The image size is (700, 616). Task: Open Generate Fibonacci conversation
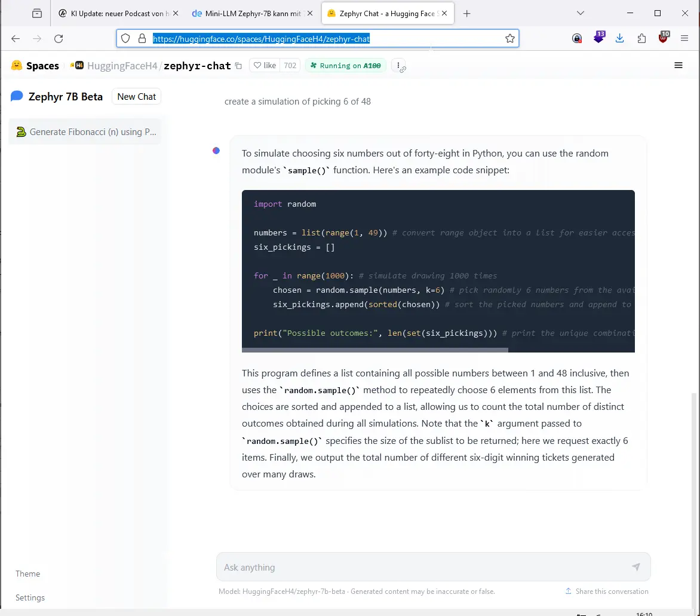pos(85,132)
